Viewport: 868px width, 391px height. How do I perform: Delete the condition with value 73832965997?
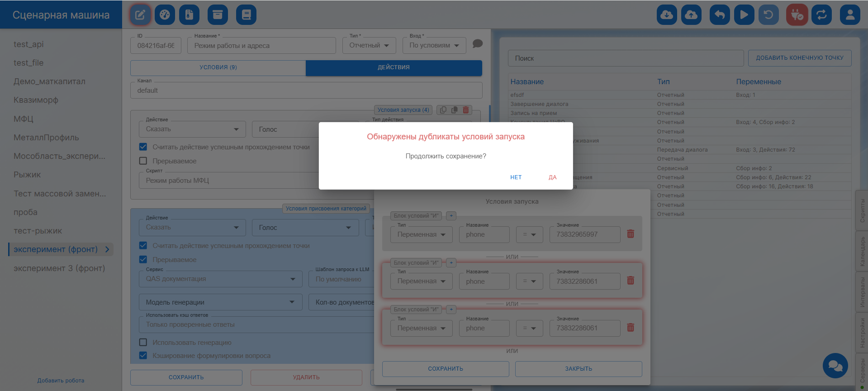[x=631, y=234]
